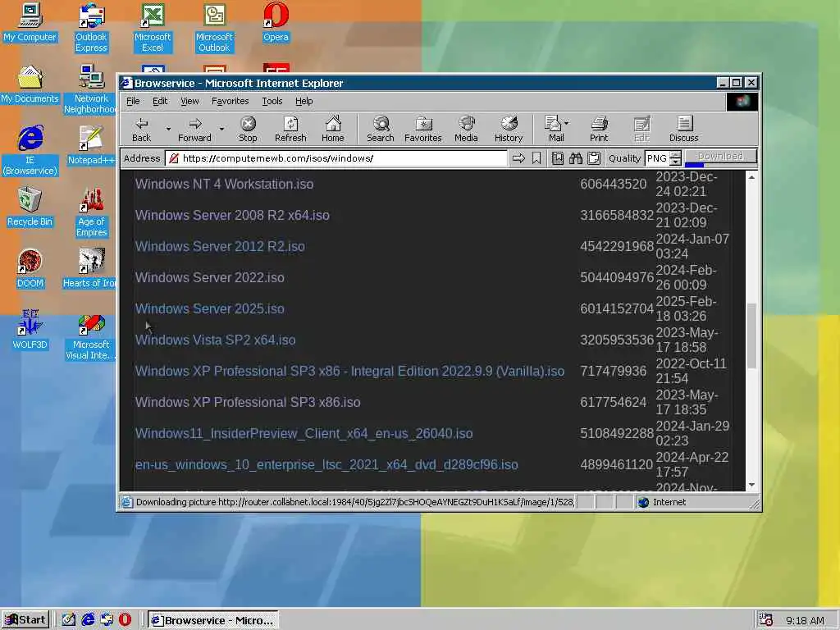
Task: Click the Quality PNG value field
Action: [x=657, y=158]
